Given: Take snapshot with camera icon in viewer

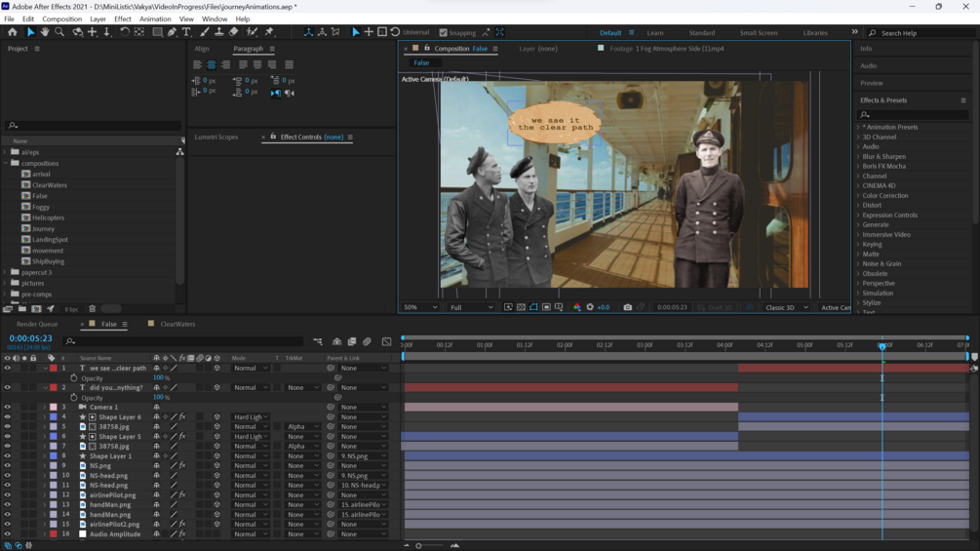Looking at the screenshot, I should (628, 307).
